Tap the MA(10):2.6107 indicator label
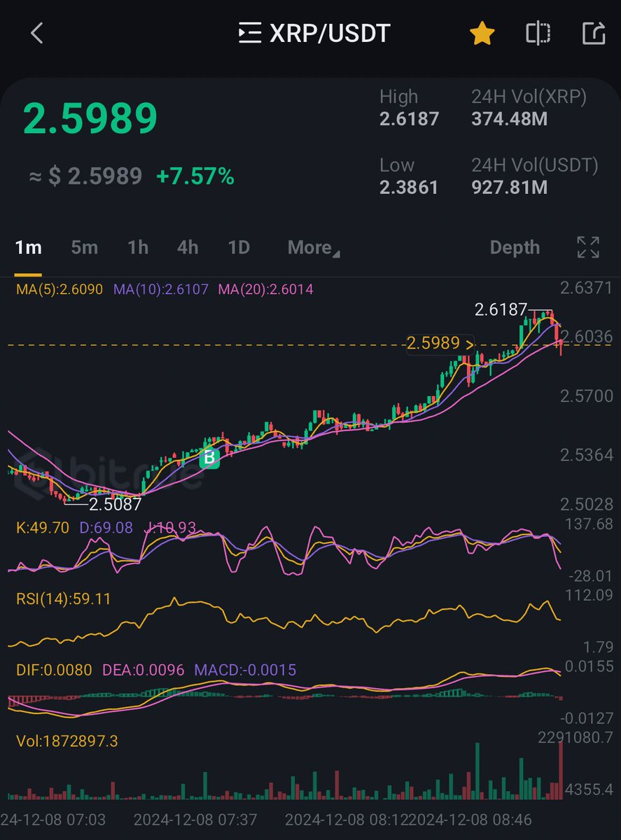621x840 pixels. click(x=161, y=288)
